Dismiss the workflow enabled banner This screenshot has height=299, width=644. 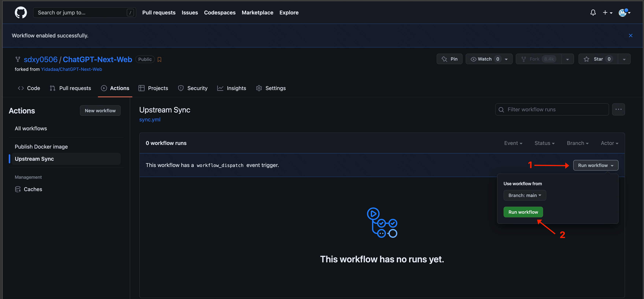[x=631, y=36]
